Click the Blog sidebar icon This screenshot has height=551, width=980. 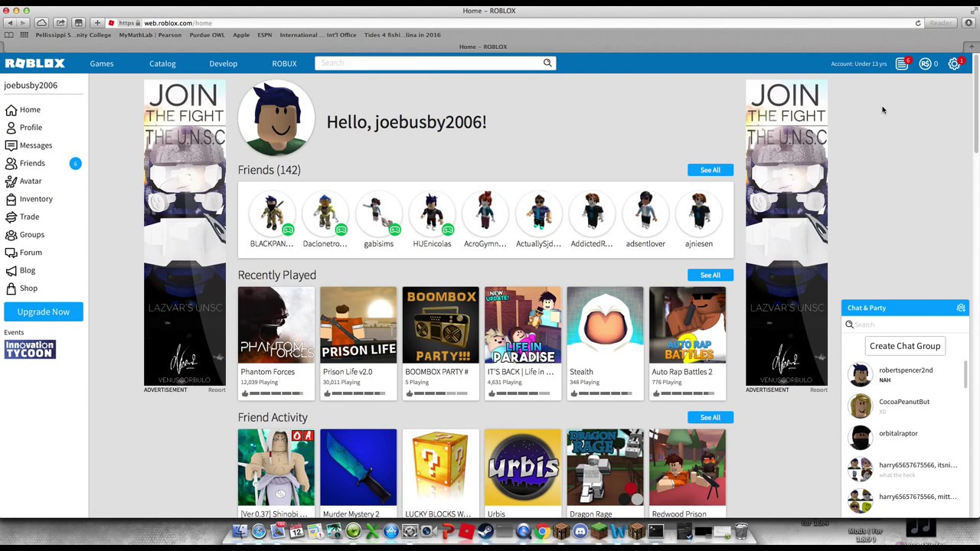tap(11, 270)
